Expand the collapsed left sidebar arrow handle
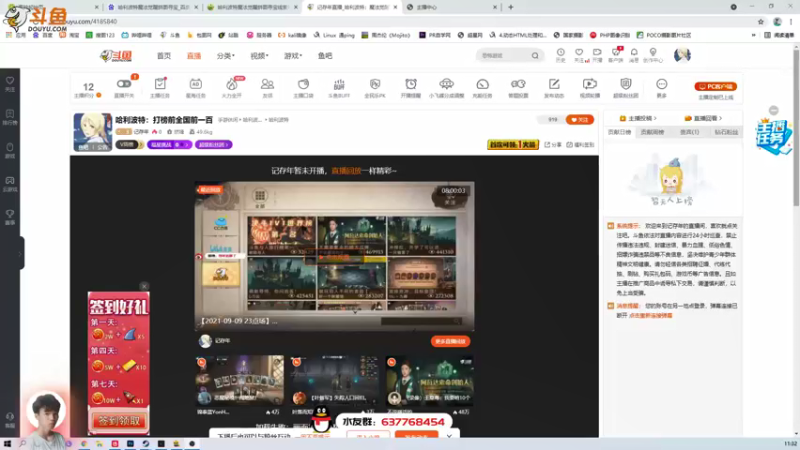This screenshot has height=450, width=800. (x=20, y=253)
